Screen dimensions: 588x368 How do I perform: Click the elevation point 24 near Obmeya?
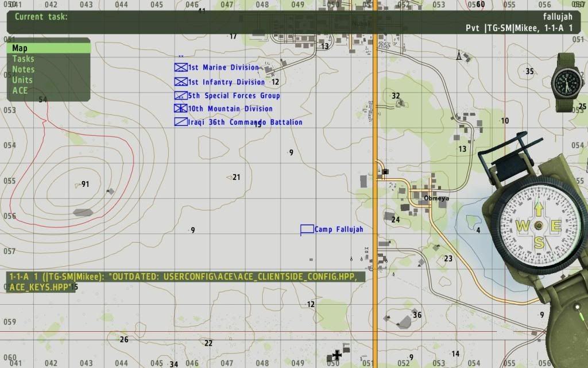(396, 220)
